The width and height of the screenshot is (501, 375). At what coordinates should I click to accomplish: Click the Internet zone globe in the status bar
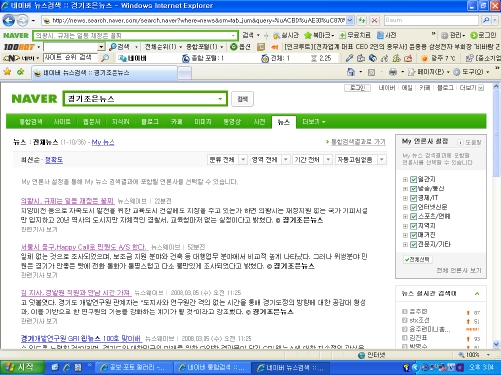coord(361,355)
